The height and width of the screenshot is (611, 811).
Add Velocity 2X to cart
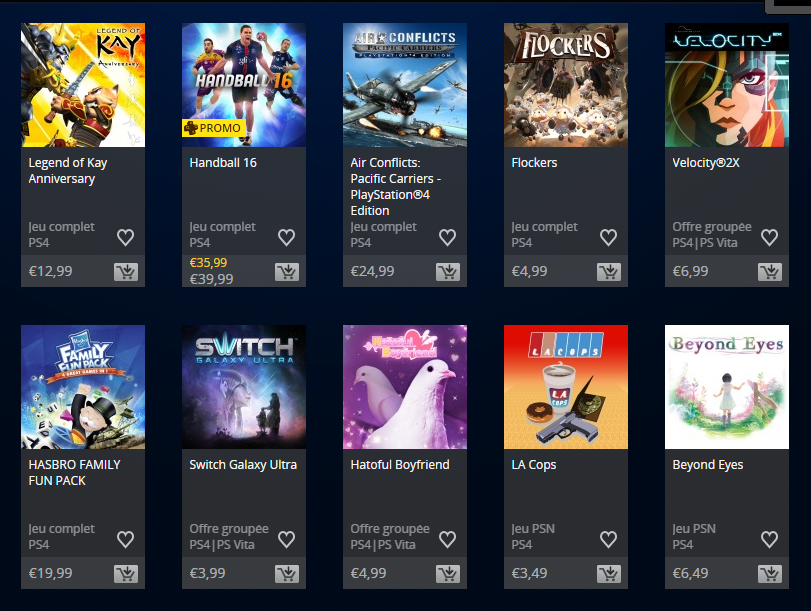click(770, 272)
